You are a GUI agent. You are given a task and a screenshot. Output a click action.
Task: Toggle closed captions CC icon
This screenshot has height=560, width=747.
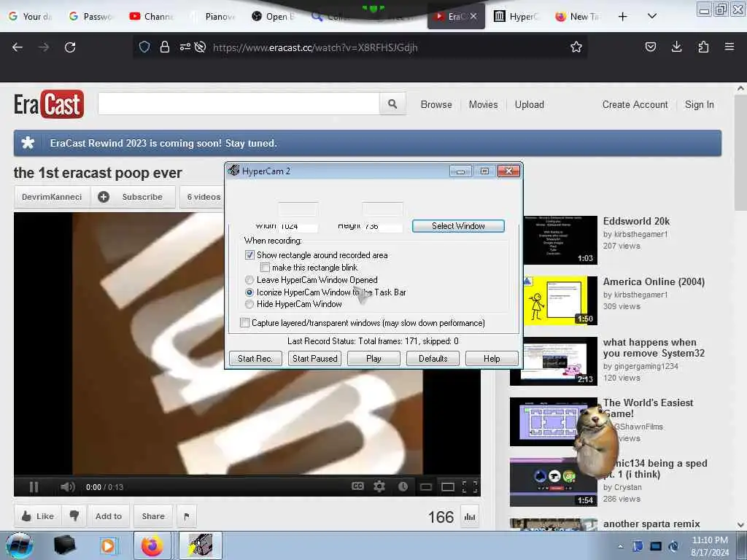coord(357,486)
